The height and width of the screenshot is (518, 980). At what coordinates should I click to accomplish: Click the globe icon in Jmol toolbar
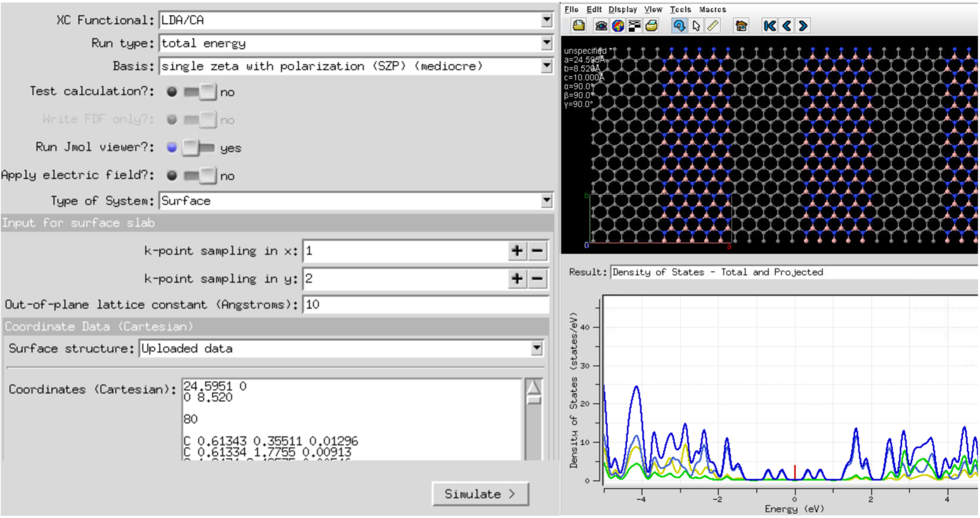(618, 26)
